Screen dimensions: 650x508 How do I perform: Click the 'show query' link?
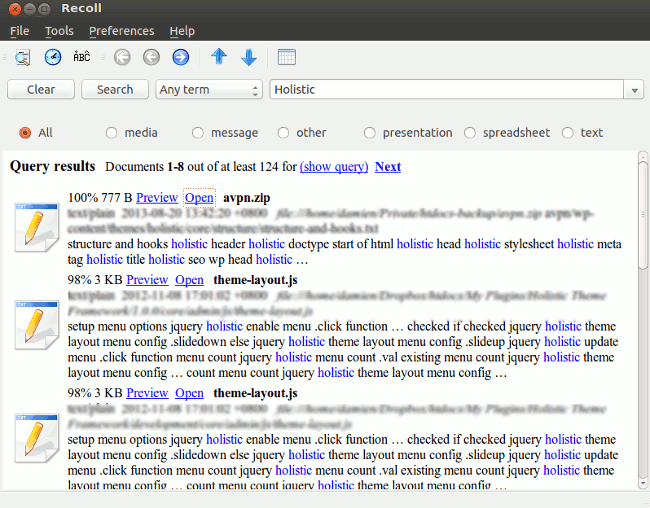pos(334,167)
